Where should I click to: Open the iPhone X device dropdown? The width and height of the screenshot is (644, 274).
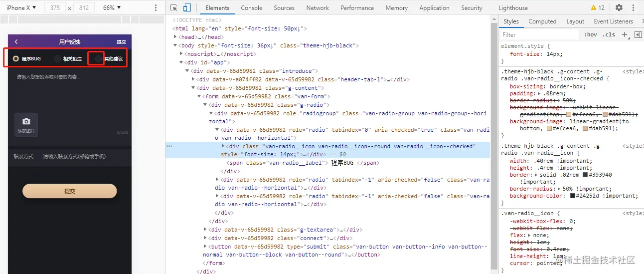(21, 7)
